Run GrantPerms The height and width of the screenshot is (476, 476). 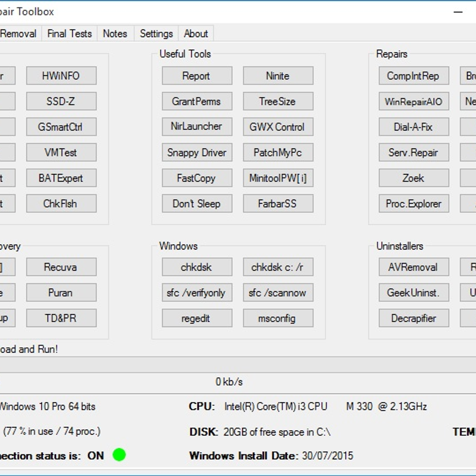point(197,101)
